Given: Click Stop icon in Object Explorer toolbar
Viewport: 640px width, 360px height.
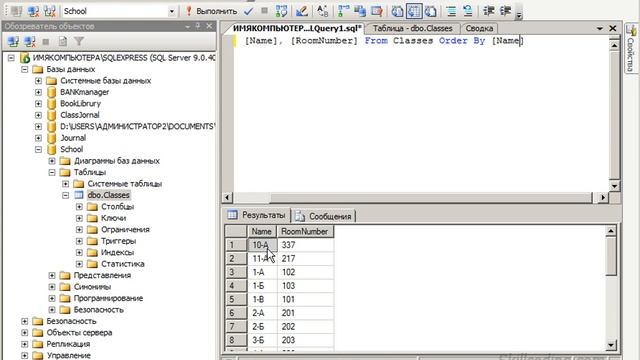Looking at the screenshot, I should pos(46,42).
